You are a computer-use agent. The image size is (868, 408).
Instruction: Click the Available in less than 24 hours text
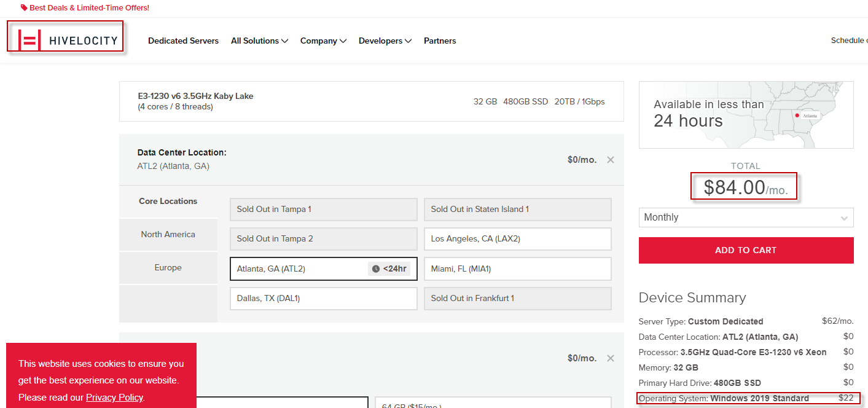pos(709,114)
